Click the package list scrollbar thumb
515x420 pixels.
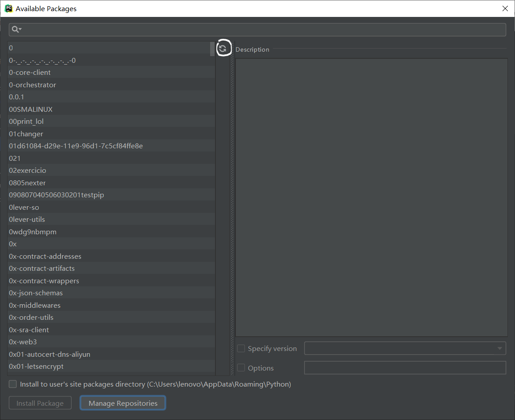point(212,49)
